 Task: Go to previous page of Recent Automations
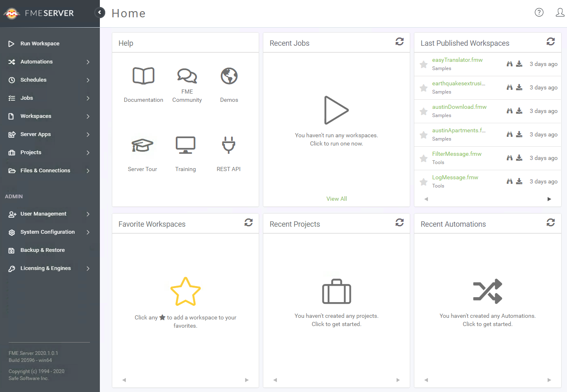point(426,380)
